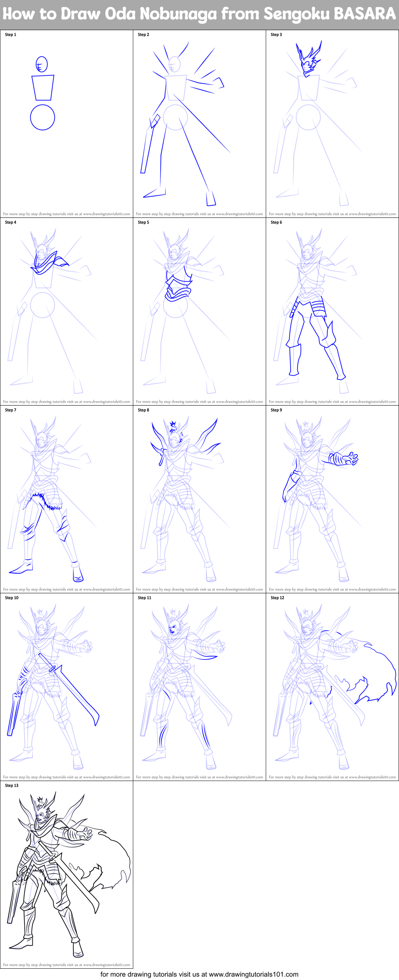Viewport: 399px width, 980px height.
Task: Click the Step 7 panel's 'For more step by step' caption
Action: pos(67,589)
